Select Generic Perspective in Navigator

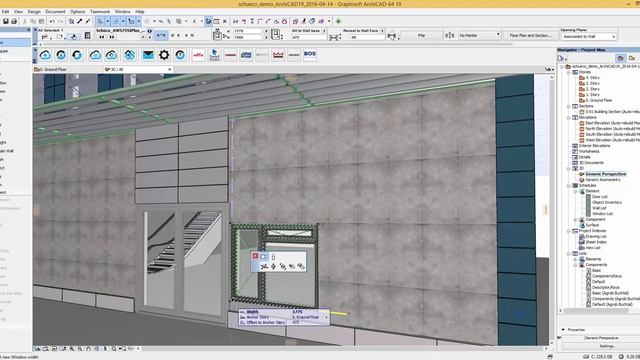click(606, 174)
